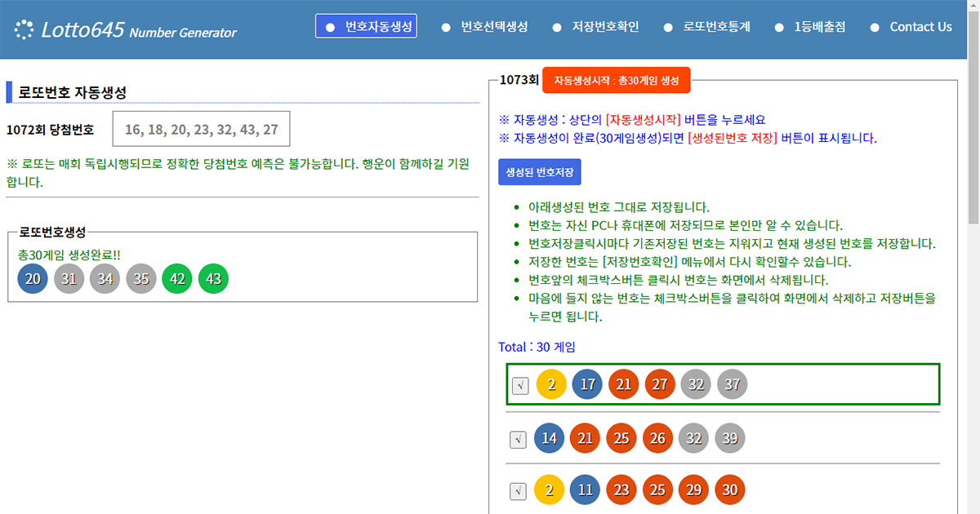Click blue ball 17 in first game row
Screen dimensions: 980x514
588,384
